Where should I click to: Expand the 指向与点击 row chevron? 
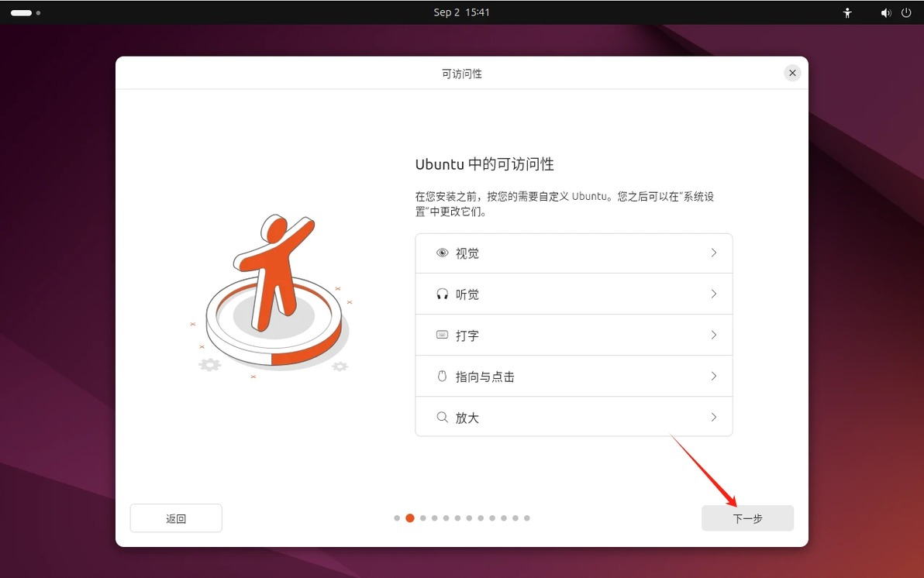coord(714,376)
